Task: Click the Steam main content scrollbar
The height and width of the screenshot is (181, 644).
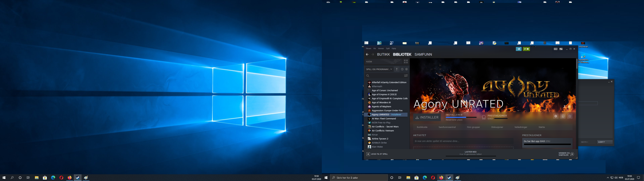Action: 577,64
